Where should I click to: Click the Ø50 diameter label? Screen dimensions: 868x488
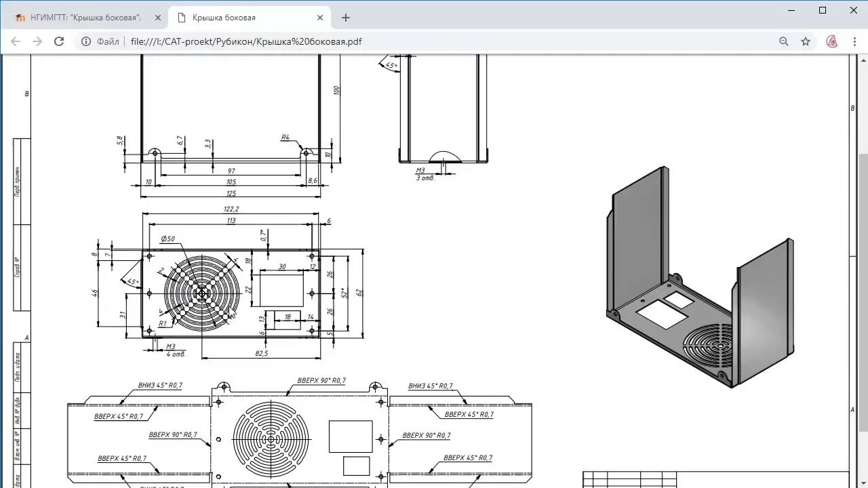[x=167, y=239]
